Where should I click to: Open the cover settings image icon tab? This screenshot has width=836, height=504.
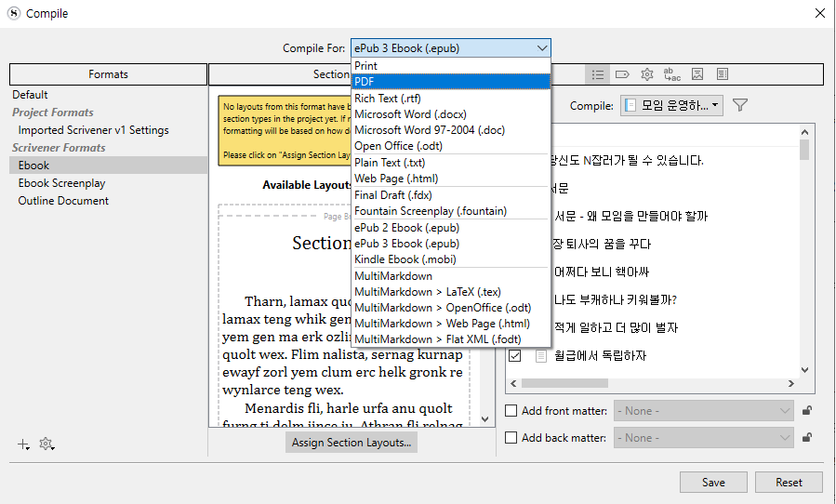[697, 74]
